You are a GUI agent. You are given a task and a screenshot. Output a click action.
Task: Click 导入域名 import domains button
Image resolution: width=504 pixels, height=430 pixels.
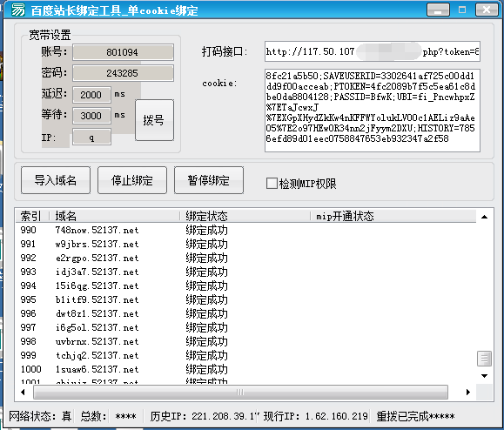pos(56,180)
